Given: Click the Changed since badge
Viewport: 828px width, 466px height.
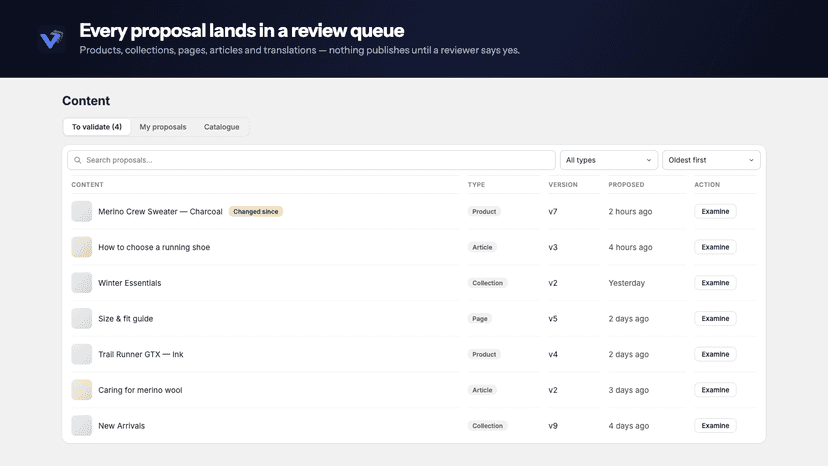Looking at the screenshot, I should pyautogui.click(x=256, y=211).
